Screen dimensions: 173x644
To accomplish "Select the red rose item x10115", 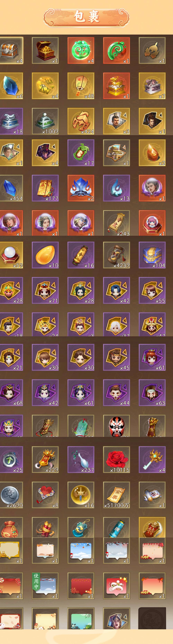I will (116, 460).
